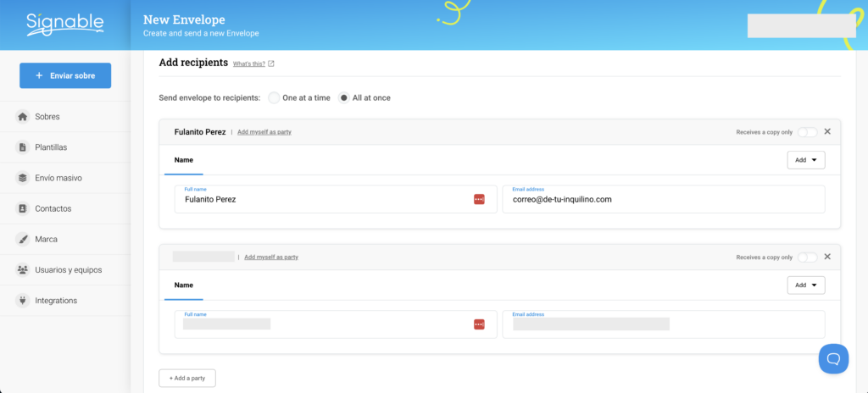Screen dimensions: 868x393
Task: Click the Signable logo
Action: 64,24
